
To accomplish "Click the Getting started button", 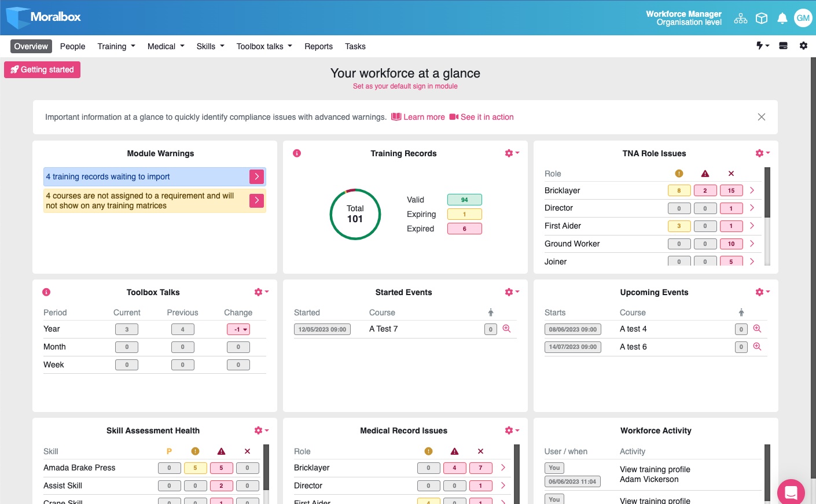I will (42, 69).
